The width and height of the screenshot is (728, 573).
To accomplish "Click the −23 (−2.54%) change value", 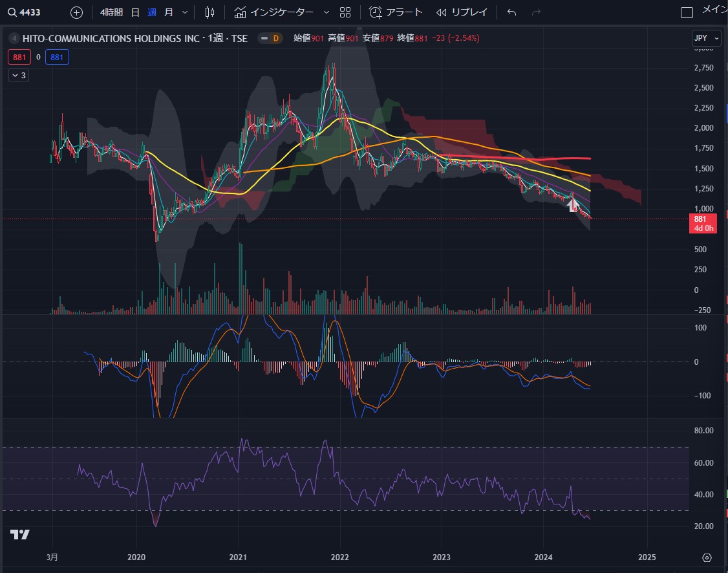I will (x=455, y=39).
